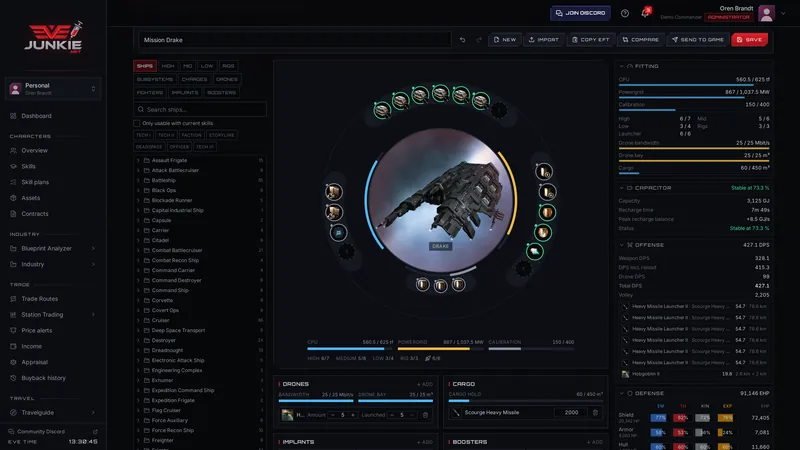Open Skill plans from the sidebar
The image size is (800, 450).
pyautogui.click(x=35, y=182)
